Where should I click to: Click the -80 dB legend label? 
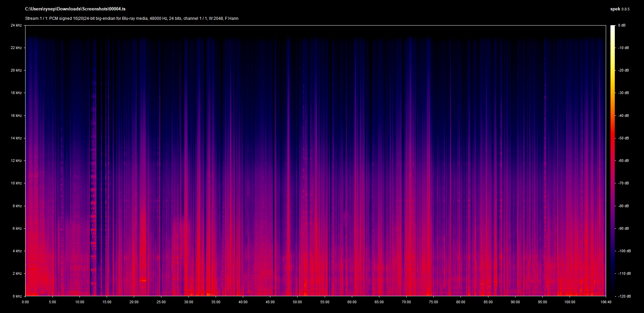[x=624, y=206]
